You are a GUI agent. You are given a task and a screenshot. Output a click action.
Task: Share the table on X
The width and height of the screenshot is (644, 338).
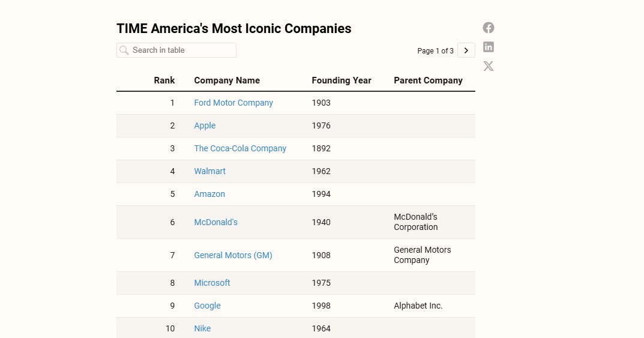tap(489, 66)
